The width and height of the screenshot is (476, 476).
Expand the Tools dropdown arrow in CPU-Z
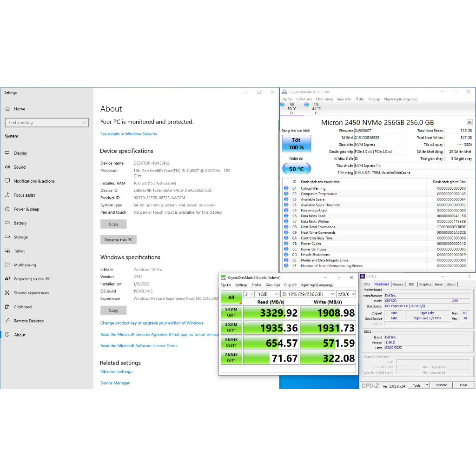tap(427, 385)
